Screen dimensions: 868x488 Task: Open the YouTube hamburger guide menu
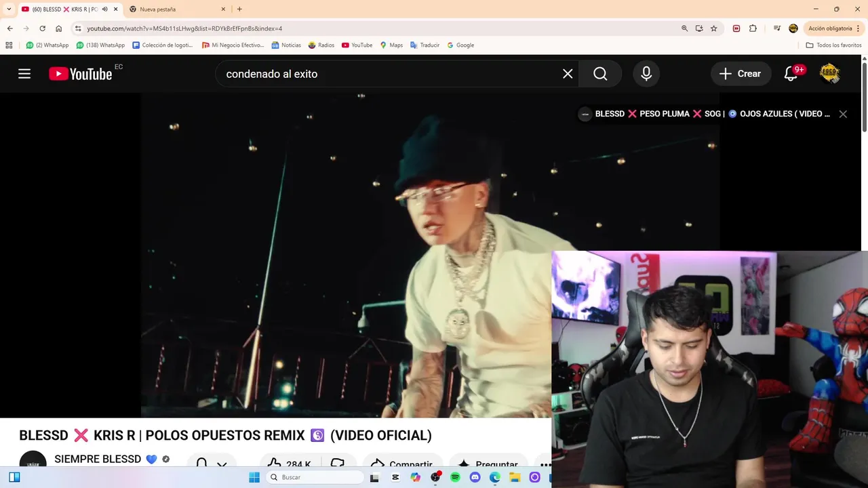(24, 74)
